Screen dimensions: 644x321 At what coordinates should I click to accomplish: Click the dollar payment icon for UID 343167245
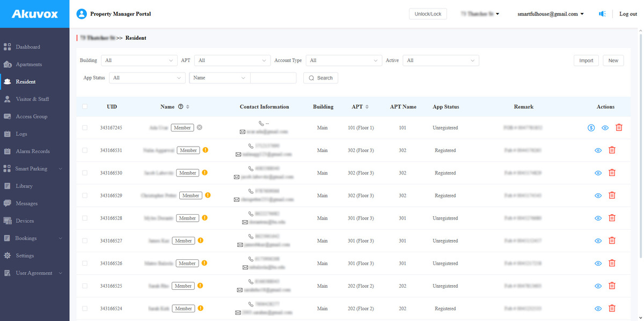tap(590, 128)
